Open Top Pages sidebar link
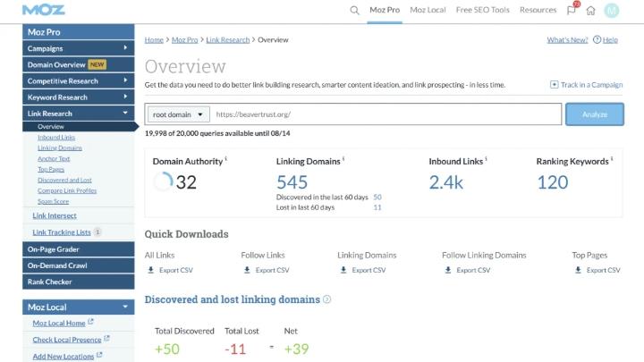 51,169
